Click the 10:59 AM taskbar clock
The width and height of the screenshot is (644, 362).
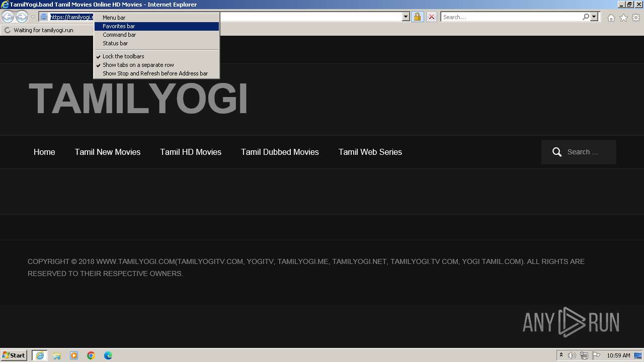(x=618, y=355)
